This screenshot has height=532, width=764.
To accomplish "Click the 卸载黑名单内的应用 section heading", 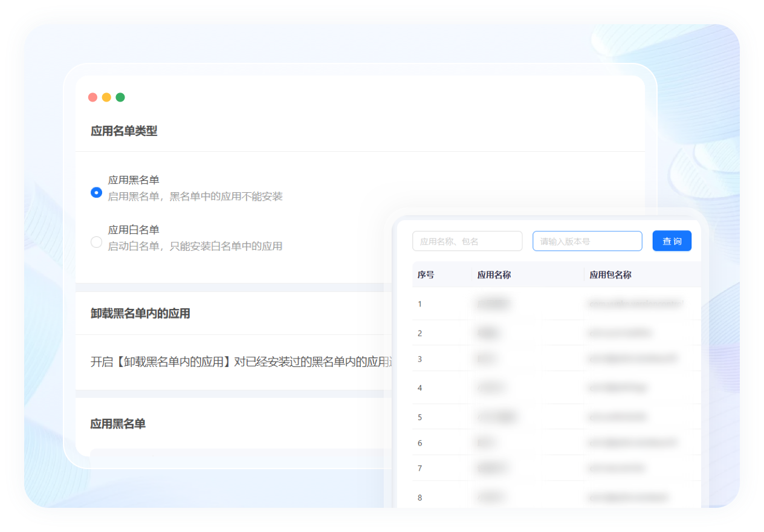I will click(x=140, y=313).
